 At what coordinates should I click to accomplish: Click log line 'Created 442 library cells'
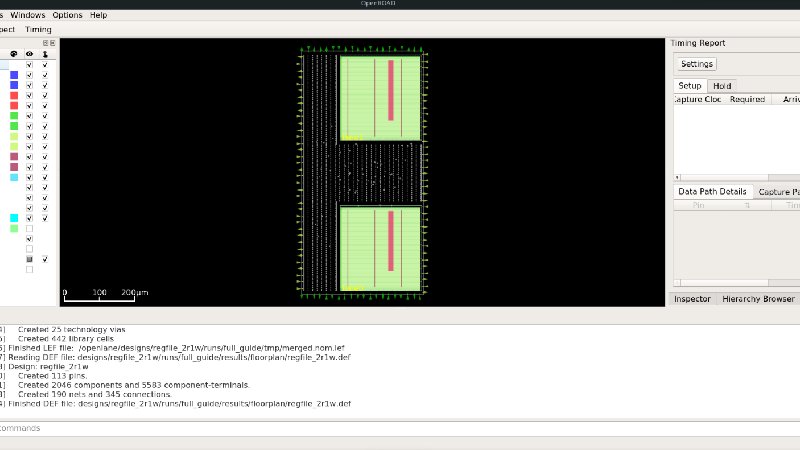[66, 339]
